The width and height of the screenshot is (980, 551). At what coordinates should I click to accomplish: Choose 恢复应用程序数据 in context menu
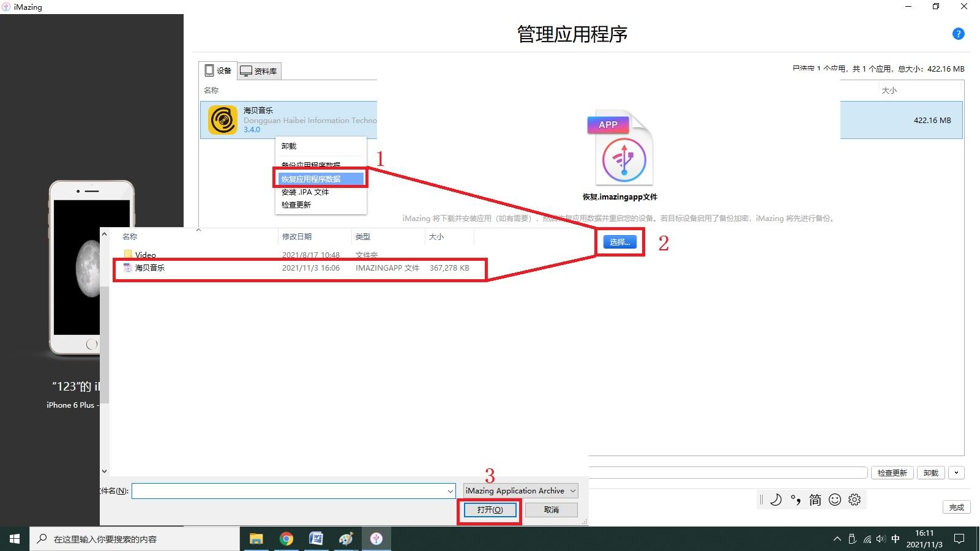(x=321, y=179)
